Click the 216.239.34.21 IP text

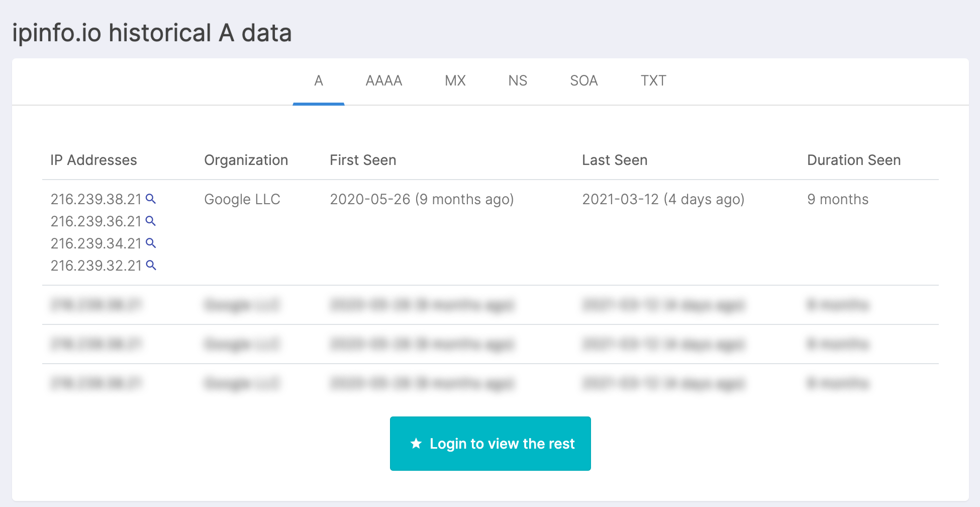pyautogui.click(x=96, y=243)
